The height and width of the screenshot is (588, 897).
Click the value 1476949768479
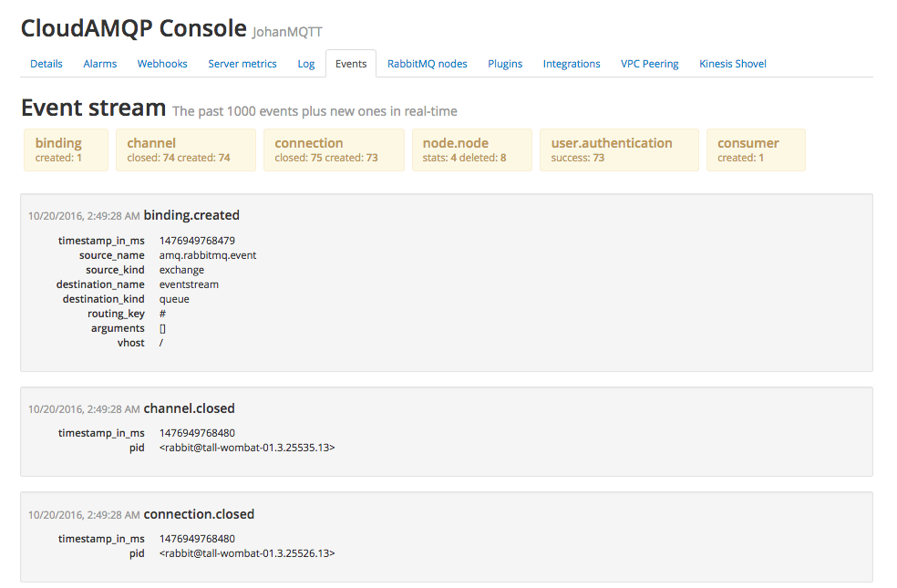[x=198, y=241]
